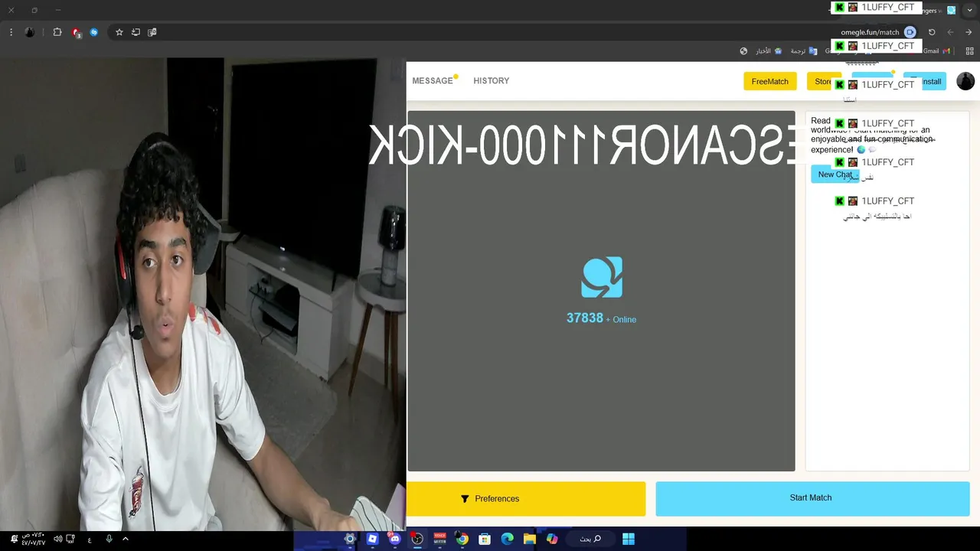Viewport: 980px width, 551px height.
Task: Open the Gmail bookmark
Action: [x=936, y=51]
